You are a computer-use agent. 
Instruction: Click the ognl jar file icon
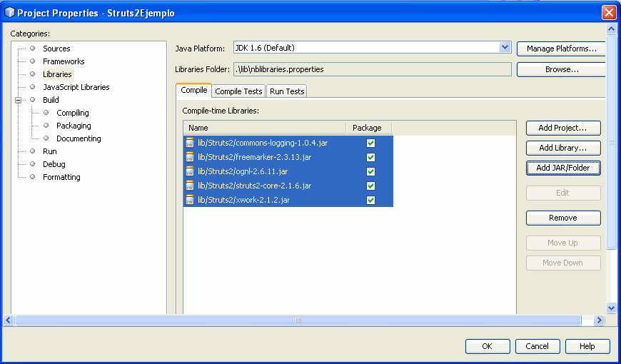(x=190, y=171)
